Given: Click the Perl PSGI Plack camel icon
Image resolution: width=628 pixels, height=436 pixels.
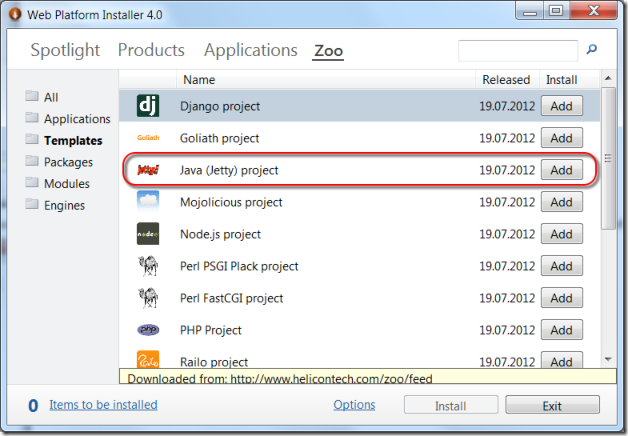Looking at the screenshot, I should (x=147, y=266).
